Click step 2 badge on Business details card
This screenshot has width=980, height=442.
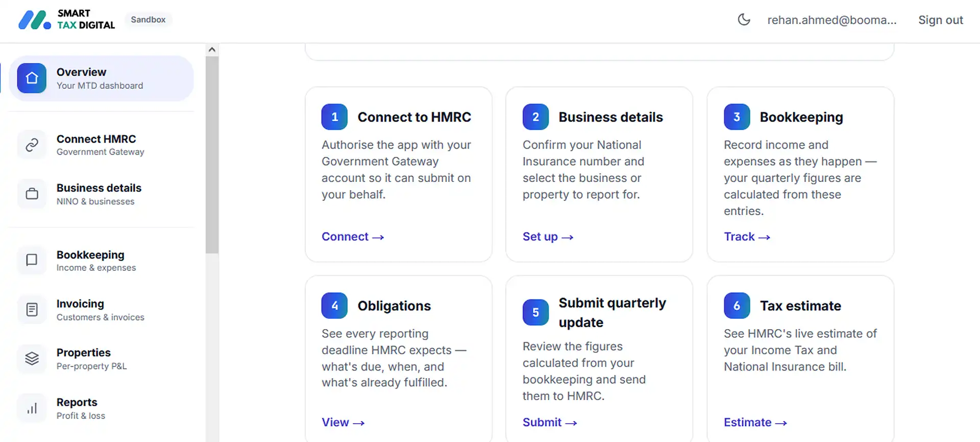pyautogui.click(x=535, y=117)
